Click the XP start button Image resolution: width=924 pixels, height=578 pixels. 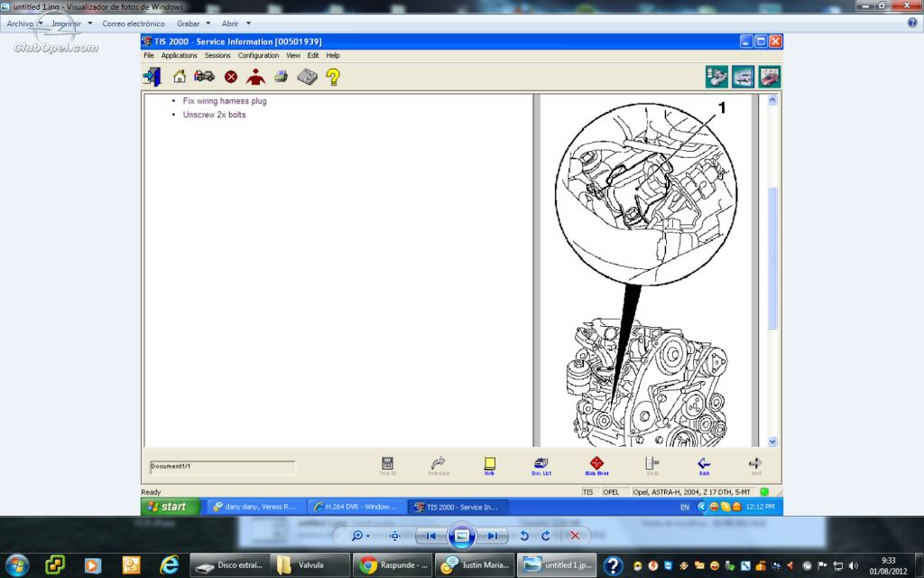click(x=171, y=507)
